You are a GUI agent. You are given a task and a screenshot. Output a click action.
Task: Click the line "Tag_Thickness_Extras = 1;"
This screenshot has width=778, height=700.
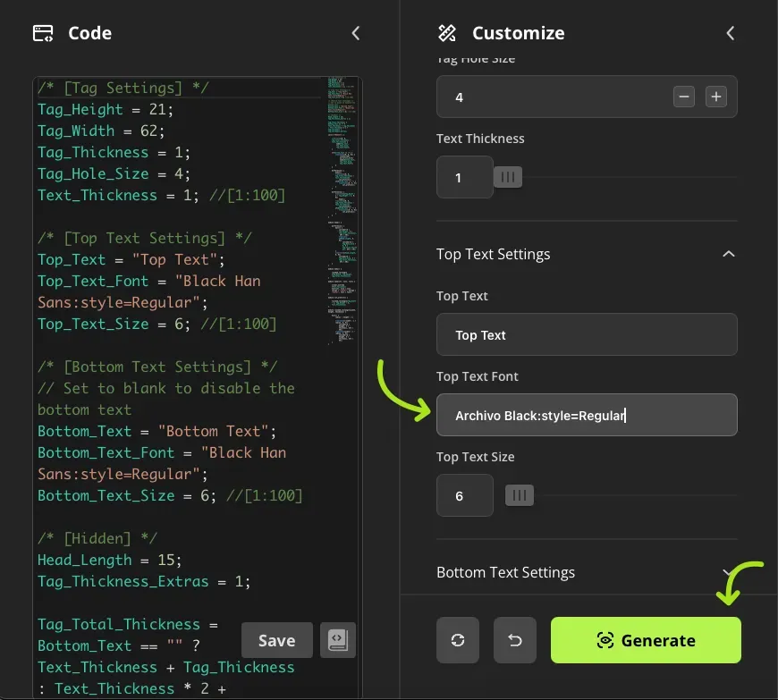click(x=144, y=581)
